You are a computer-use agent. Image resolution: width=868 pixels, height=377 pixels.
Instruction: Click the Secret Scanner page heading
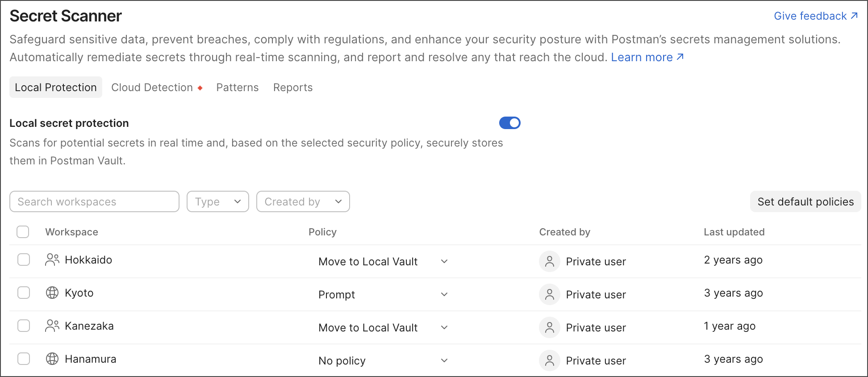point(66,16)
